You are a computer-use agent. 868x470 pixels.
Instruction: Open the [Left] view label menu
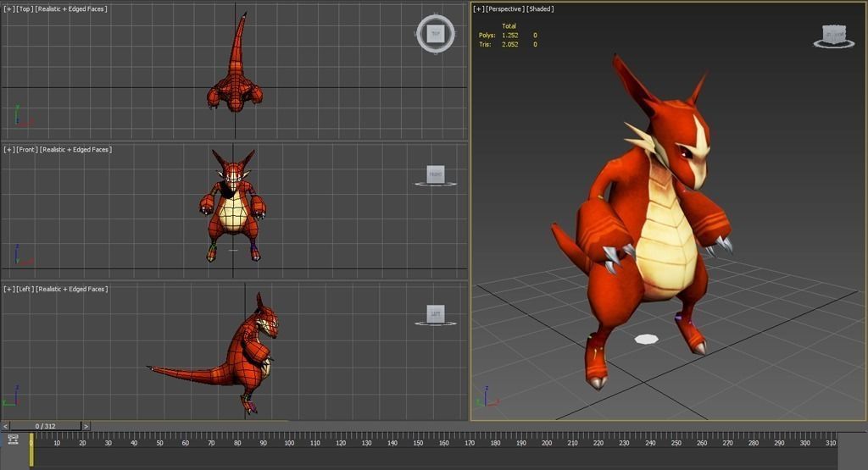[25, 289]
